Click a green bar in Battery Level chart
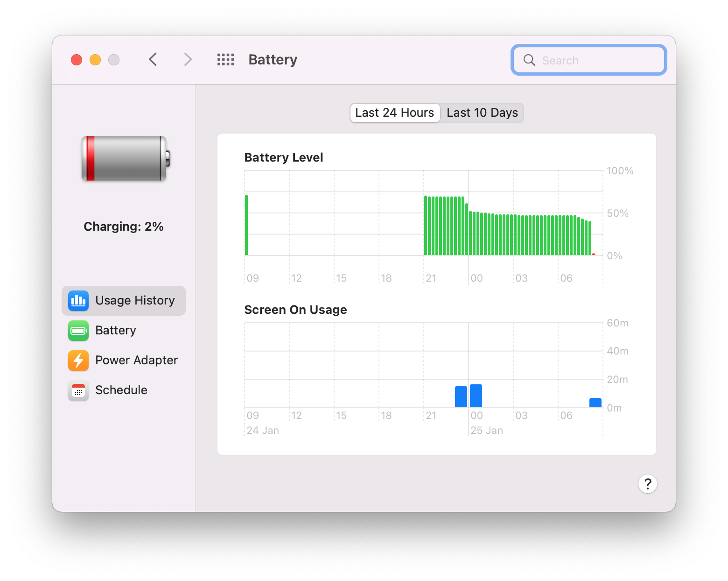 (x=443, y=224)
